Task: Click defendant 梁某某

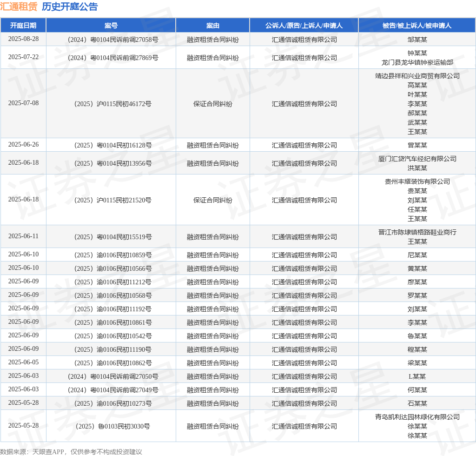Action: pyautogui.click(x=417, y=363)
